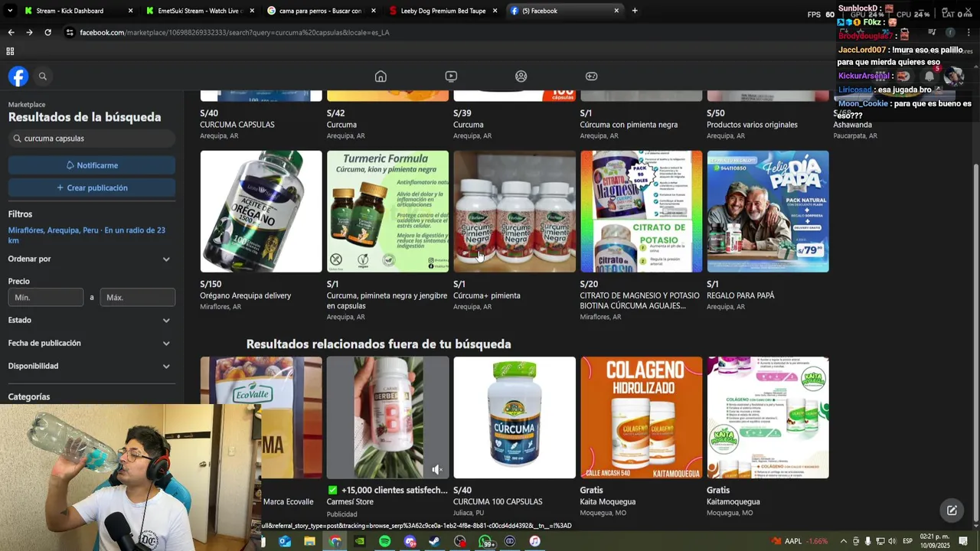The height and width of the screenshot is (551, 980).
Task: Switch to Leeby Dog Premium Bed tab
Action: click(442, 11)
